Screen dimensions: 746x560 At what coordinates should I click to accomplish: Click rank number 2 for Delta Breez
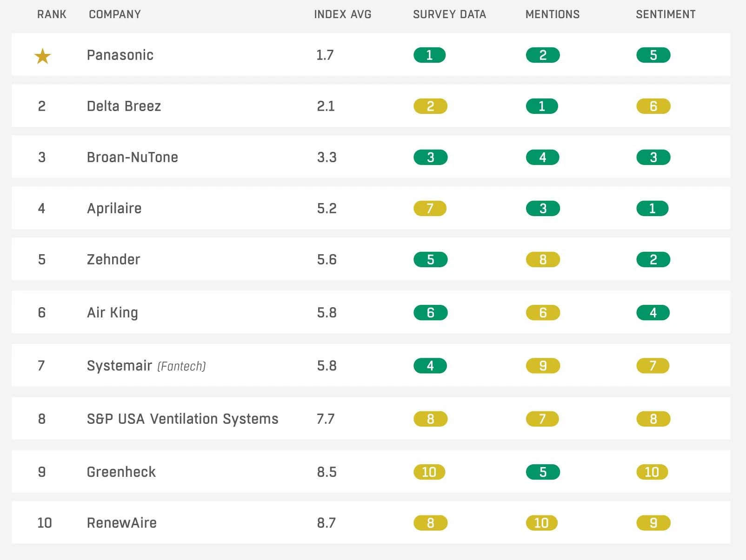42,106
